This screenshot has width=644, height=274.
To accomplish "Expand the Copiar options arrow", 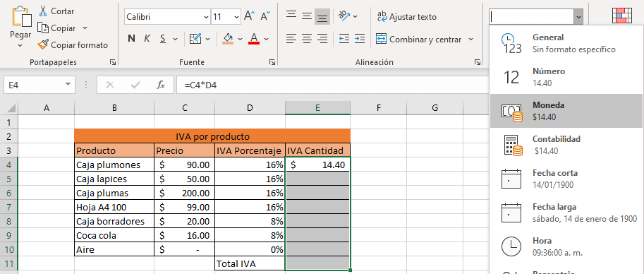I will (x=85, y=28).
